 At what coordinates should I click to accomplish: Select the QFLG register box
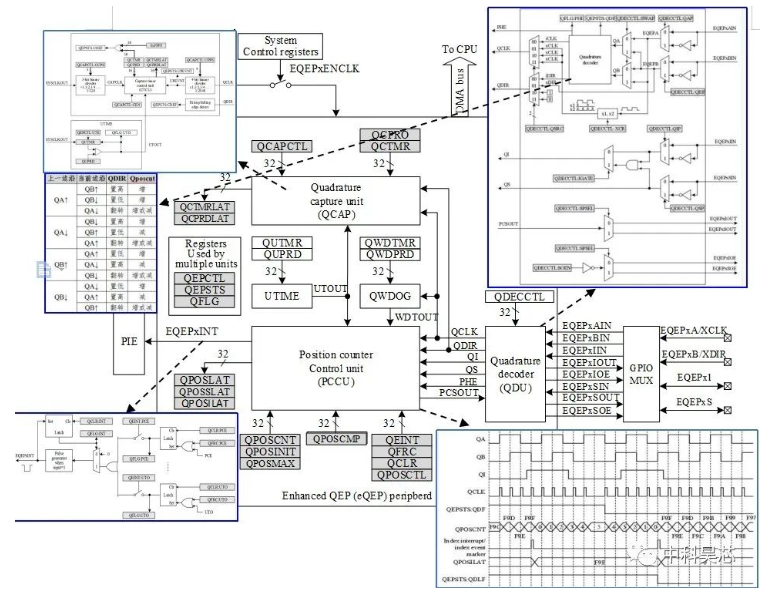click(205, 302)
